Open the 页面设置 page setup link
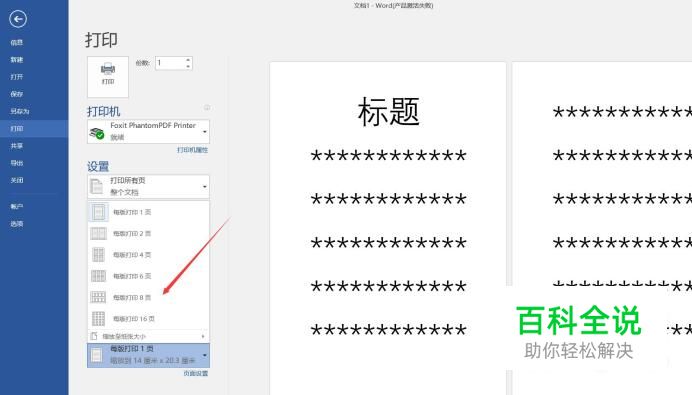 (x=196, y=373)
